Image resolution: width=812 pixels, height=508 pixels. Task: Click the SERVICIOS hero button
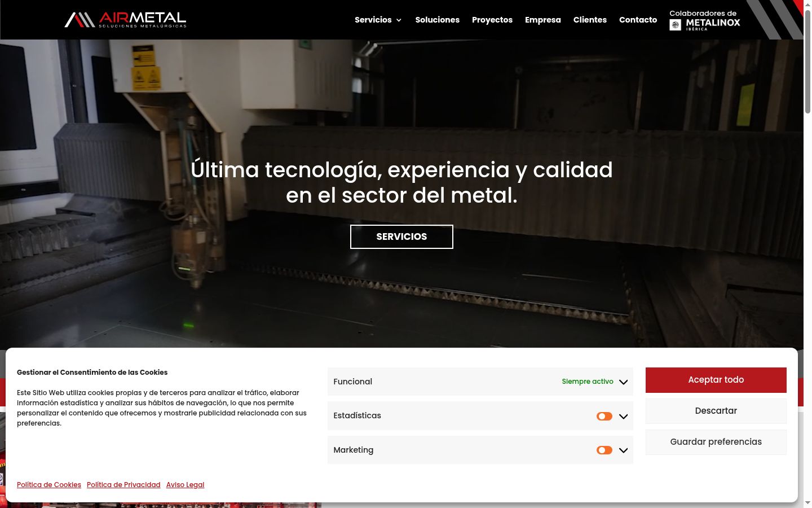(401, 237)
